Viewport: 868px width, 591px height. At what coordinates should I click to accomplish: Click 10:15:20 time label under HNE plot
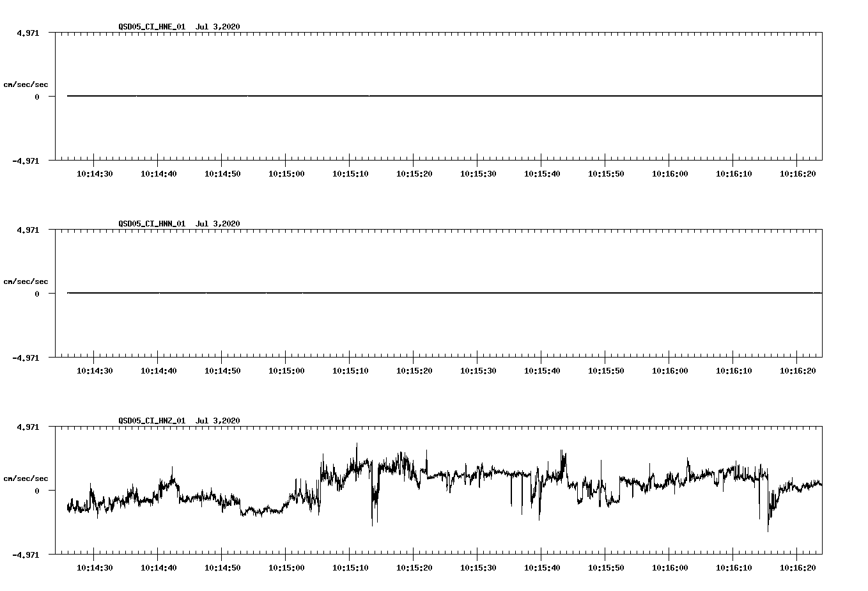414,174
